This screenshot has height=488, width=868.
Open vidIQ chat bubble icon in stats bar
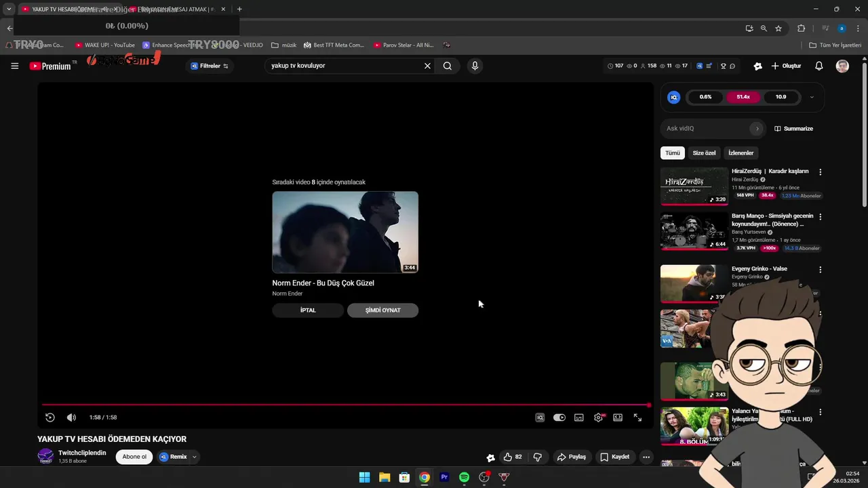click(732, 66)
